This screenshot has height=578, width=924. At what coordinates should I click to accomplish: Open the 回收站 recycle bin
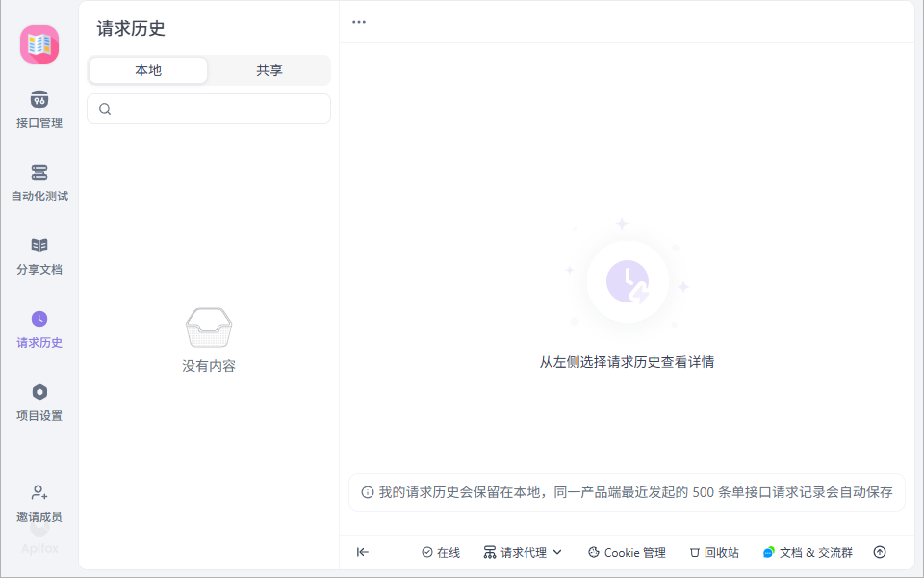coord(714,553)
